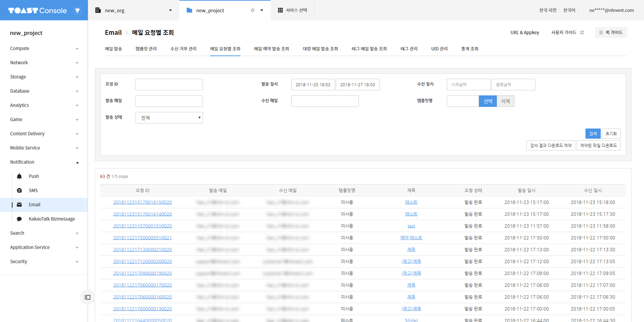
Task: Switch to the 메일 발송 tab
Action: [x=113, y=49]
